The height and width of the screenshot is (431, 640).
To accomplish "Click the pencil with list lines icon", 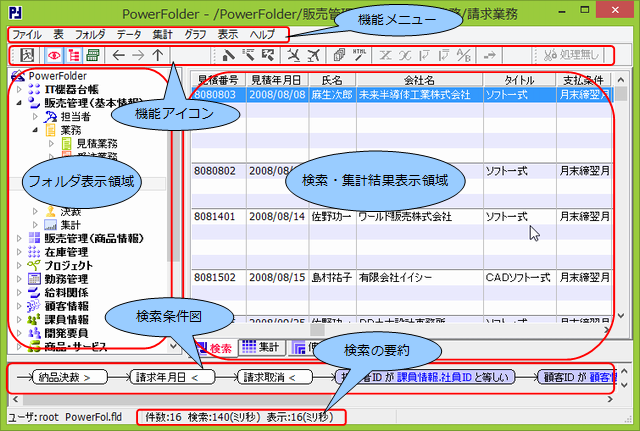I will point(248,55).
